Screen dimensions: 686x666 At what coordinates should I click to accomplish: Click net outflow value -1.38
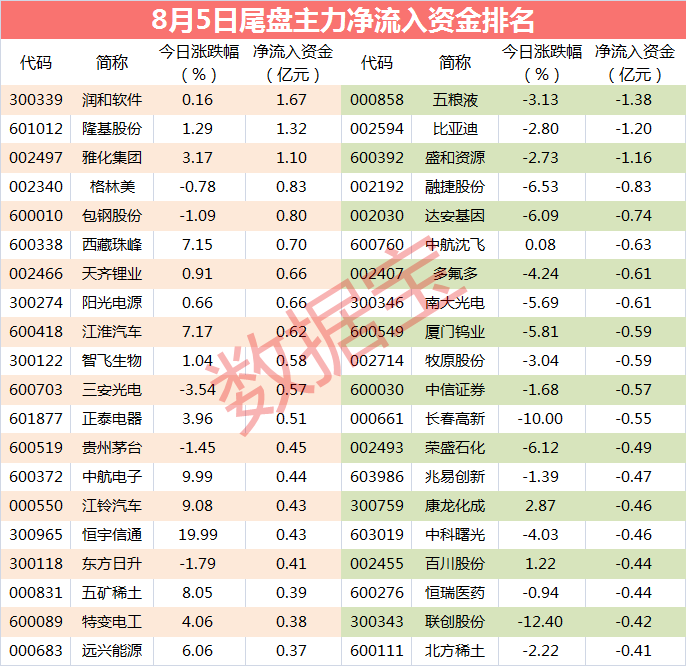tap(634, 100)
